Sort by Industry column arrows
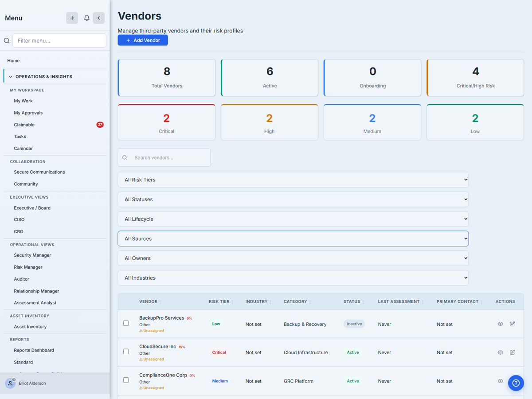532x399 pixels. pos(270,302)
